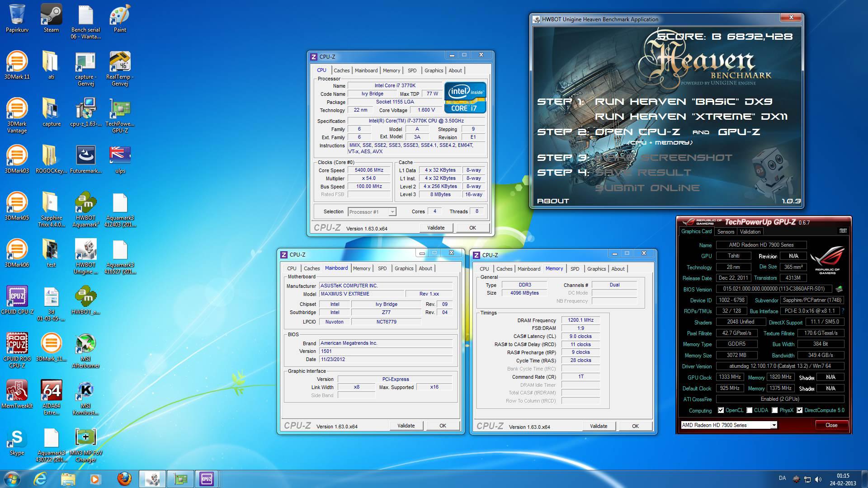Image resolution: width=868 pixels, height=488 pixels.
Task: Switch to Sensors tab in GPU-Z
Action: [726, 231]
